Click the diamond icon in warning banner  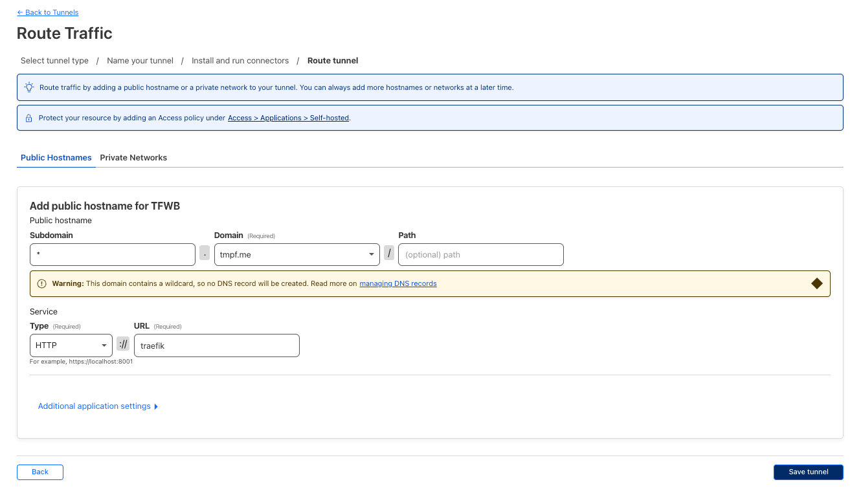coord(816,283)
